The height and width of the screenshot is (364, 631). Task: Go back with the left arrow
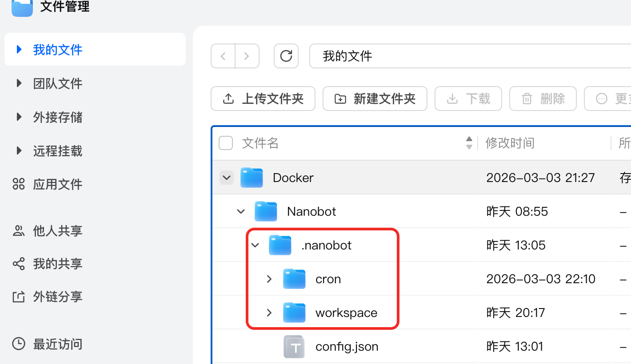point(223,56)
